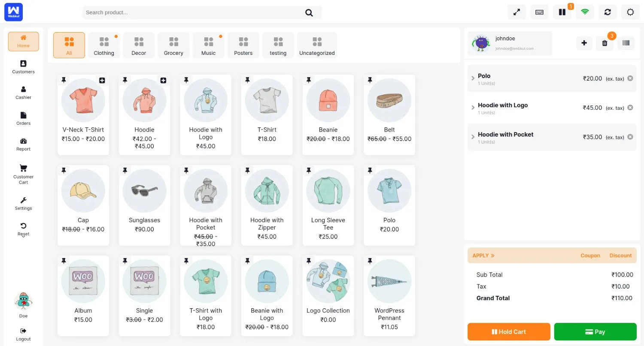Open Settings wrench in sidebar
The image size is (644, 346).
pyautogui.click(x=24, y=204)
